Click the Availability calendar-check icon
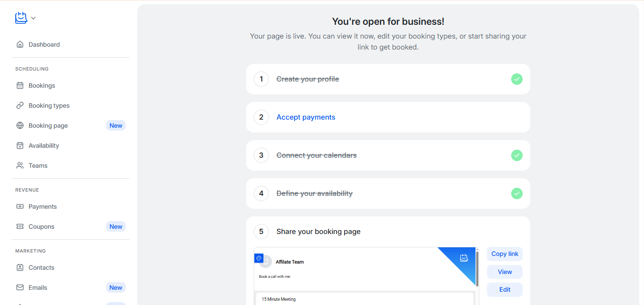Screen dimensions: 644x305 pos(20,145)
